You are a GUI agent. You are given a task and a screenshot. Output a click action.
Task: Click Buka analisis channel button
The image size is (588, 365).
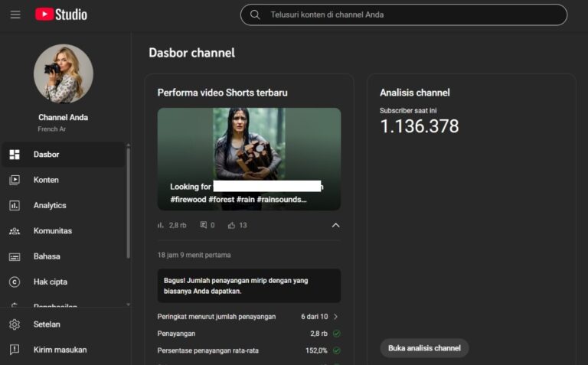coord(424,348)
